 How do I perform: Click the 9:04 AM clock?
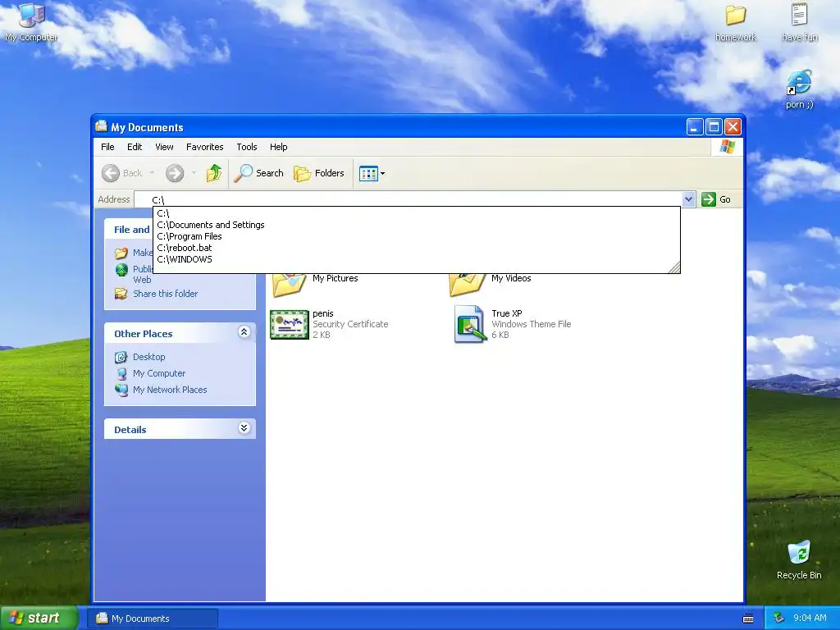810,619
